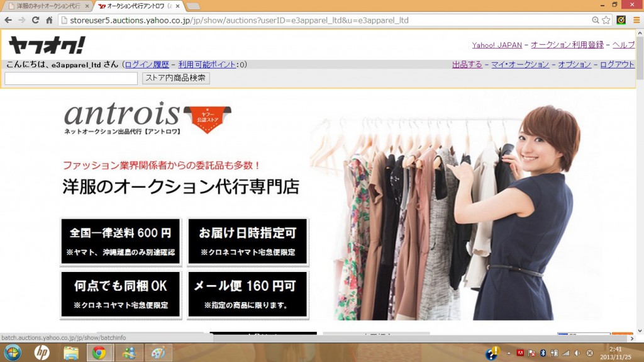
Task: Open the オプション link
Action: coord(574,65)
